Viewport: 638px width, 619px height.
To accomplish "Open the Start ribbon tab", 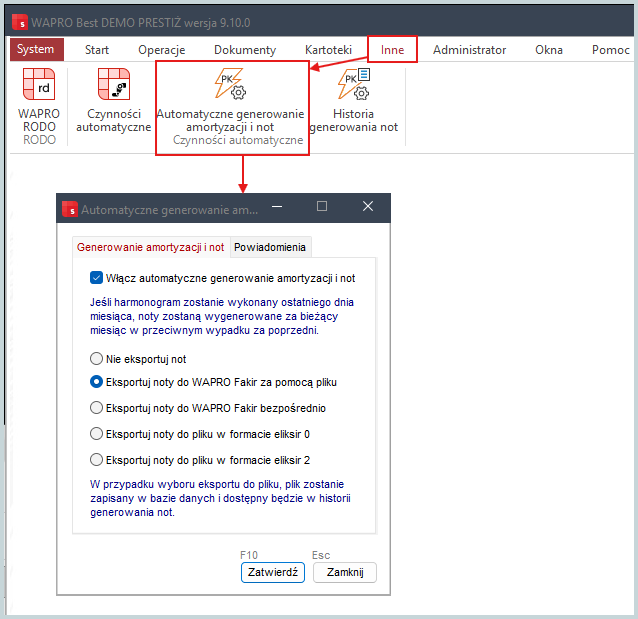I will point(97,50).
